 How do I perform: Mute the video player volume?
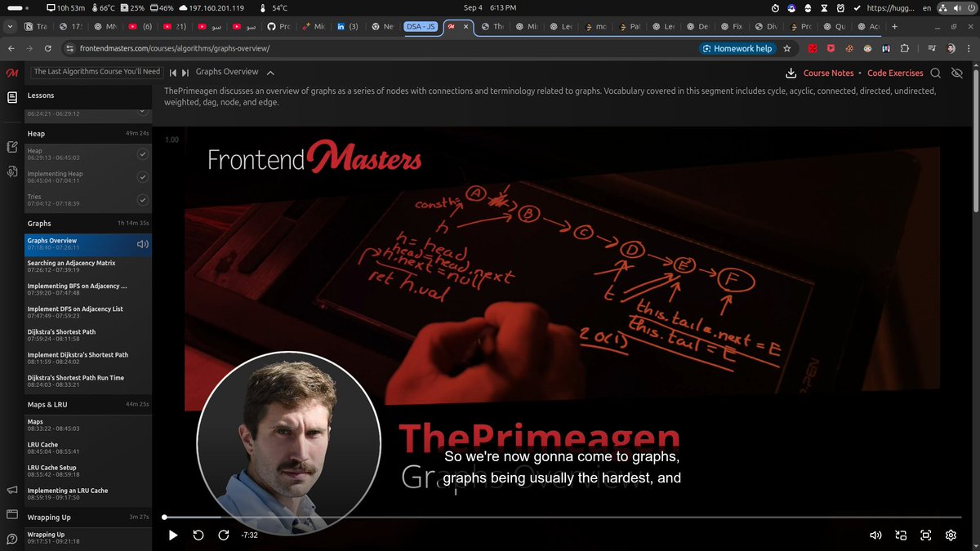point(875,535)
